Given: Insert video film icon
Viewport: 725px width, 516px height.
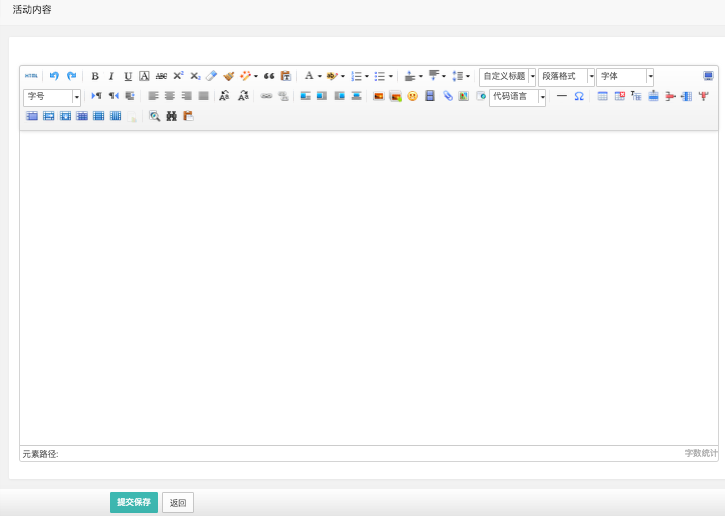Looking at the screenshot, I should [430, 96].
